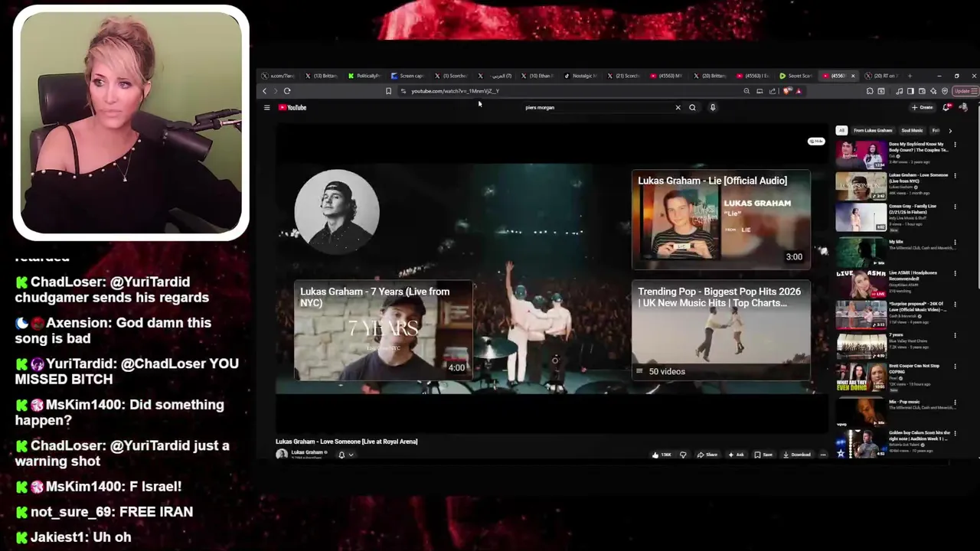Open options for My Mix playlist
The height and width of the screenshot is (551, 980).
(x=955, y=243)
